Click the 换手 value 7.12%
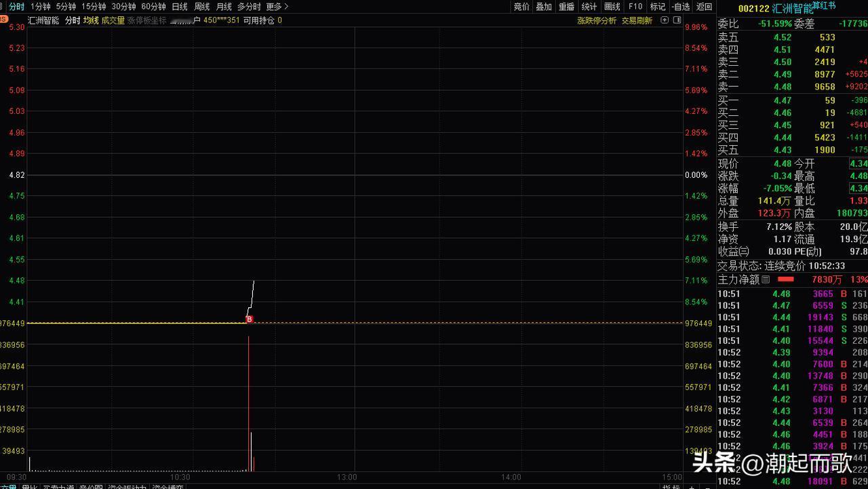The width and height of the screenshot is (868, 489). click(x=778, y=227)
